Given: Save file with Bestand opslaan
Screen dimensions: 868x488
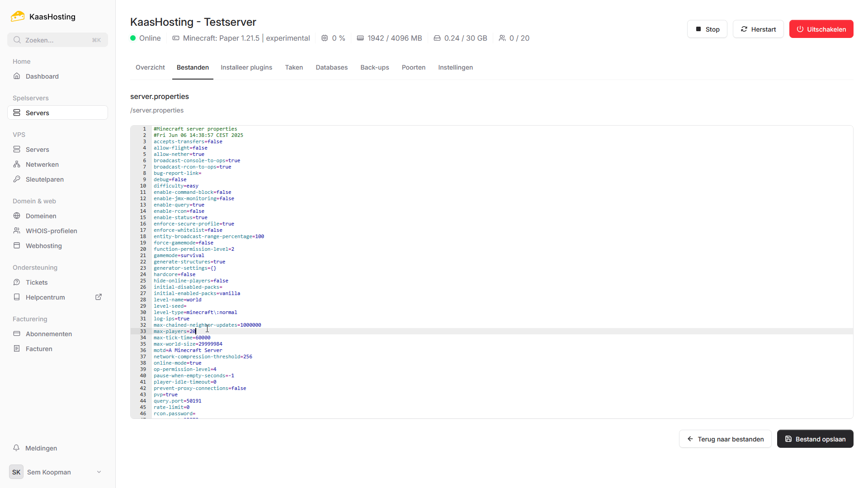Looking at the screenshot, I should 815,439.
